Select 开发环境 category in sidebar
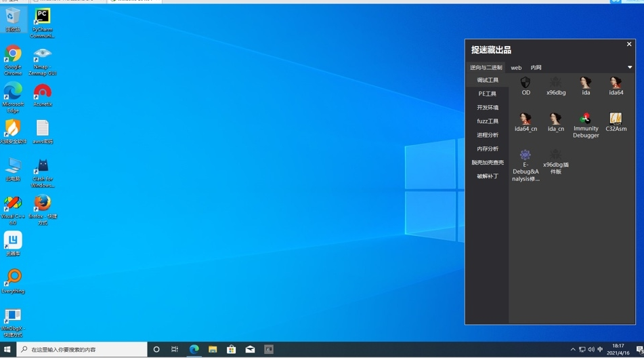Screen dimensions: 644x358 pos(487,107)
